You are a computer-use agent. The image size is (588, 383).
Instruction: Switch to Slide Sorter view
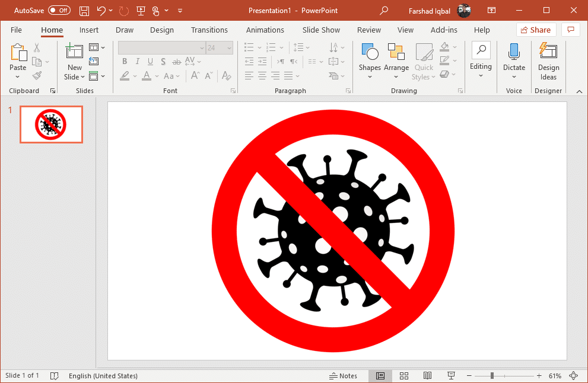[404, 376]
